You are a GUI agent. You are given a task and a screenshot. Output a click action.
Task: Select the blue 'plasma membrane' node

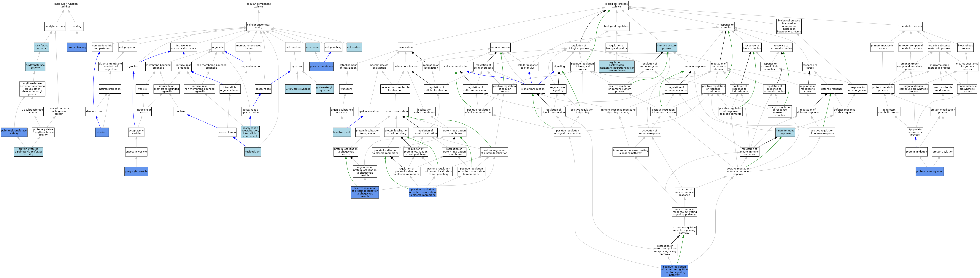click(321, 67)
